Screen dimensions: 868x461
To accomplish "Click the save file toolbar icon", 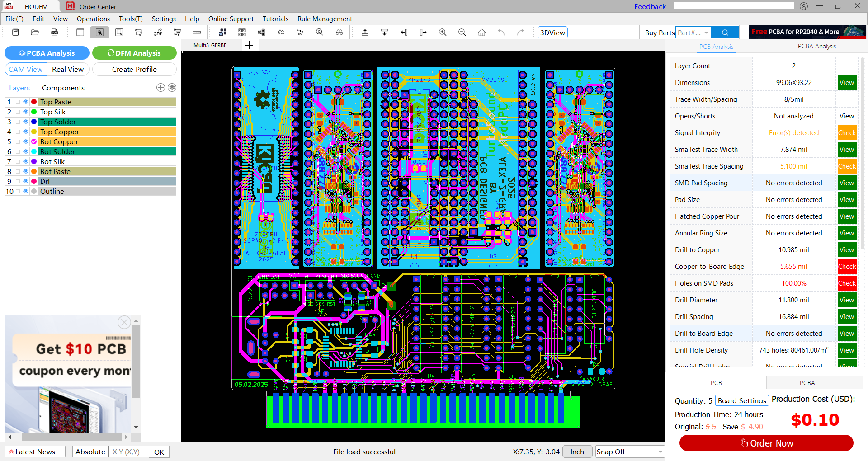I will [x=15, y=33].
